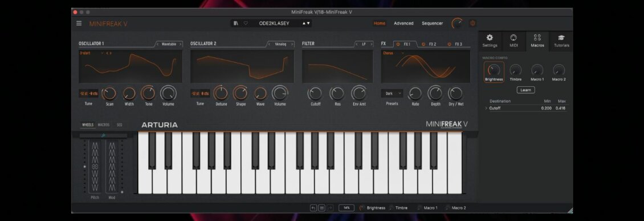Open Oscillator 2 VAnalog type selector
Viewport: 644px width, 221px height.
pyautogui.click(x=280, y=44)
